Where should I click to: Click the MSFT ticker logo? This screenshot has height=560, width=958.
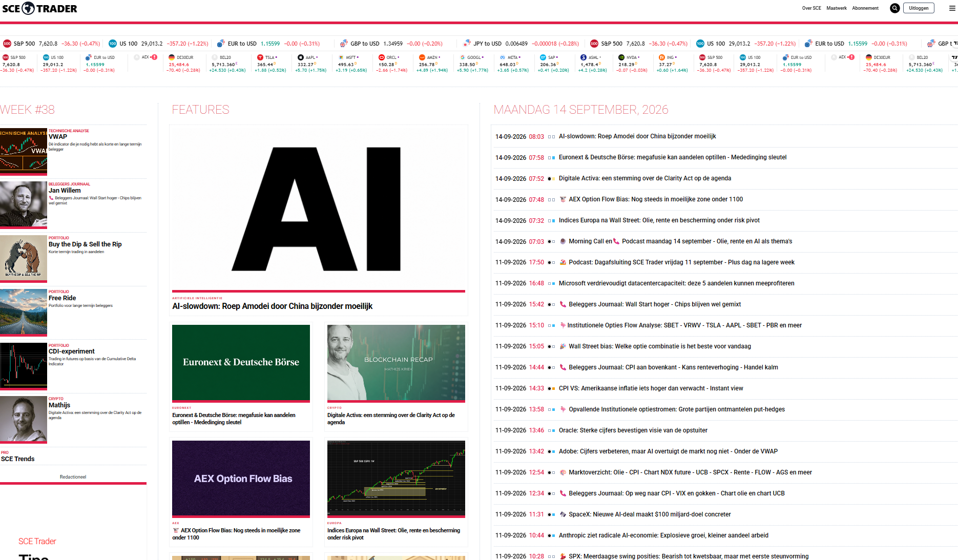tap(341, 57)
